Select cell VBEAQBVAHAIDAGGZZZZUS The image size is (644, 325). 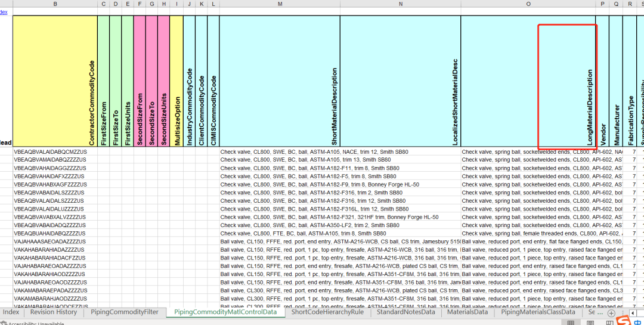(x=55, y=168)
